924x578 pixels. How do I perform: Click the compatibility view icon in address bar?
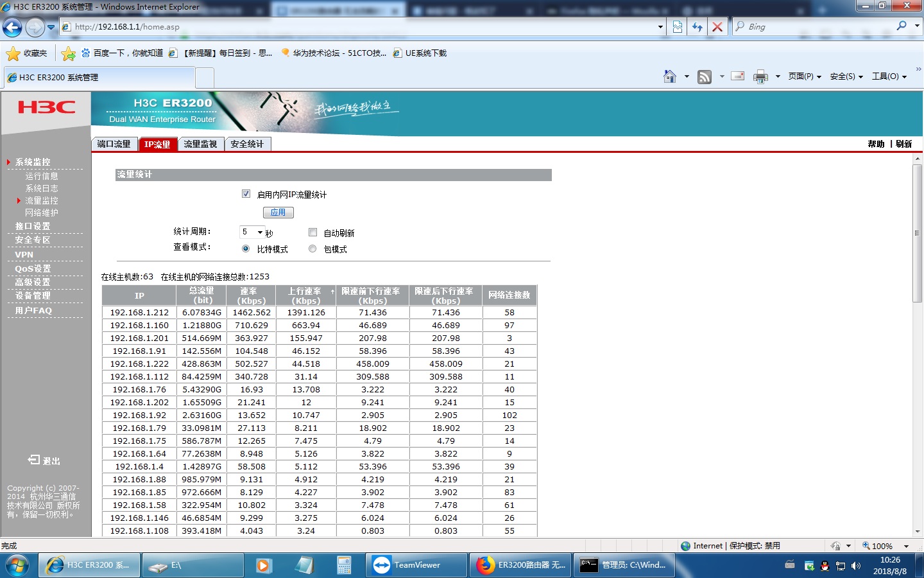(x=677, y=27)
